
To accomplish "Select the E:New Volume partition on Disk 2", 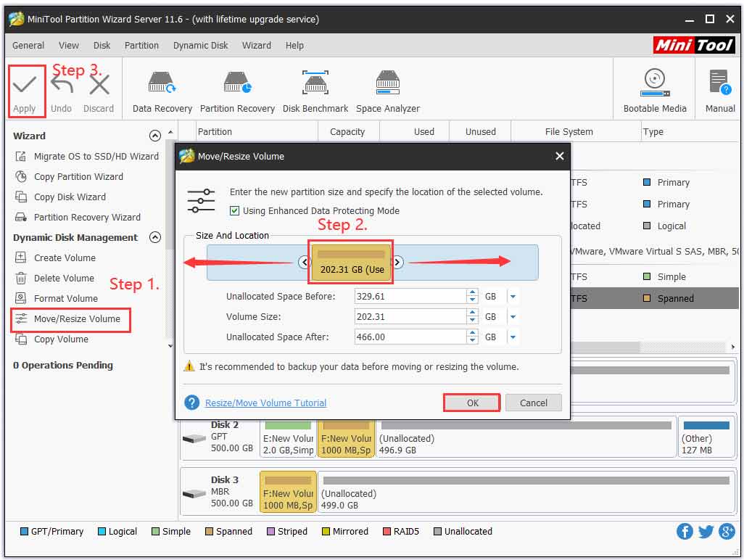I will [x=288, y=438].
